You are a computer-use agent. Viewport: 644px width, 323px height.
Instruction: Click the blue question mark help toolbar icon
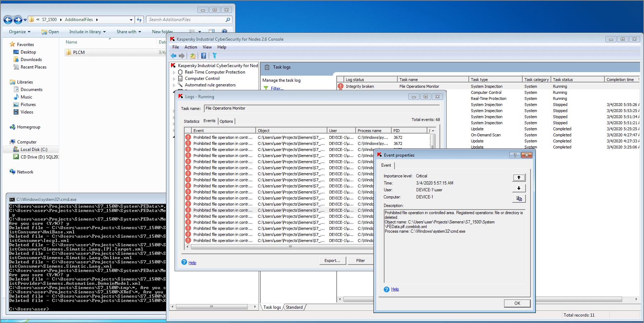[x=203, y=56]
